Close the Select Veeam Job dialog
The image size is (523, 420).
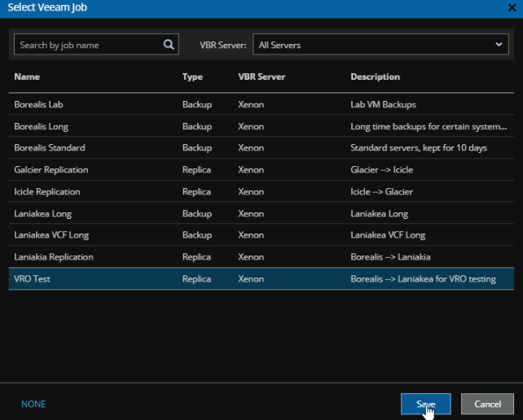512,7
